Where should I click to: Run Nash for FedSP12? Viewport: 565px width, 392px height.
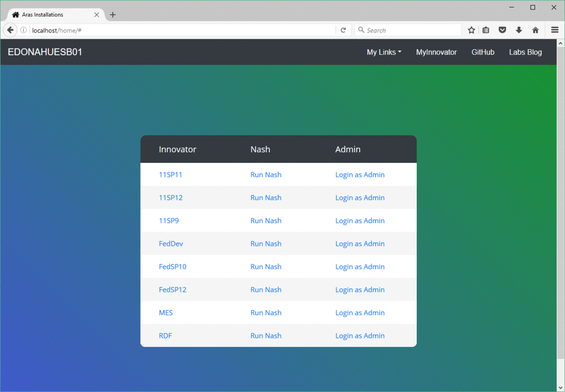[x=266, y=290]
